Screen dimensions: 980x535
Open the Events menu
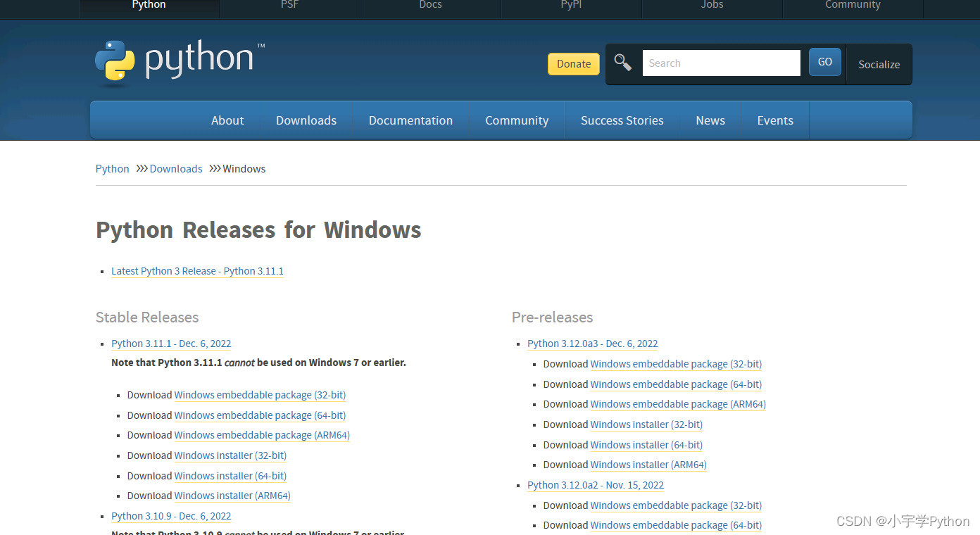(x=775, y=120)
